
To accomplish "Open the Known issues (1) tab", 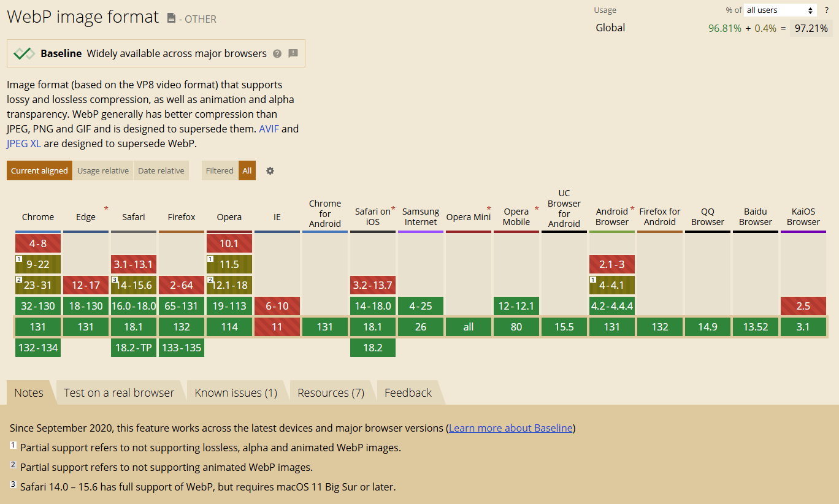I will 236,393.
